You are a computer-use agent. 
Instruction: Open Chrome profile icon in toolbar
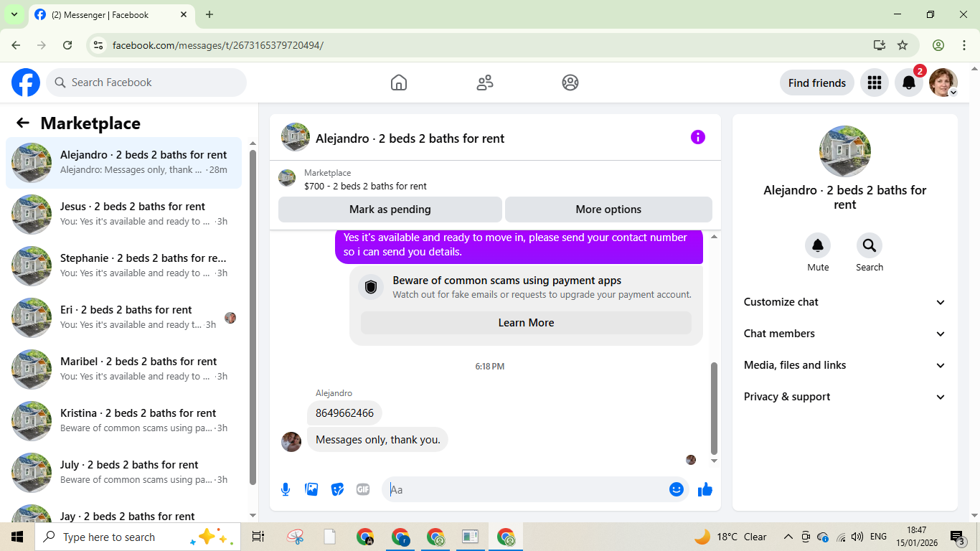tap(938, 45)
